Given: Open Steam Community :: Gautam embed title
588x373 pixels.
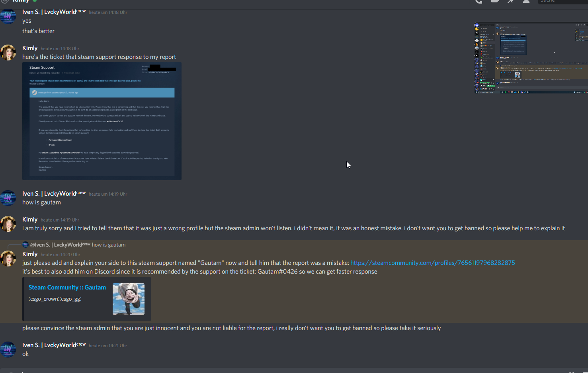Looking at the screenshot, I should 67,288.
